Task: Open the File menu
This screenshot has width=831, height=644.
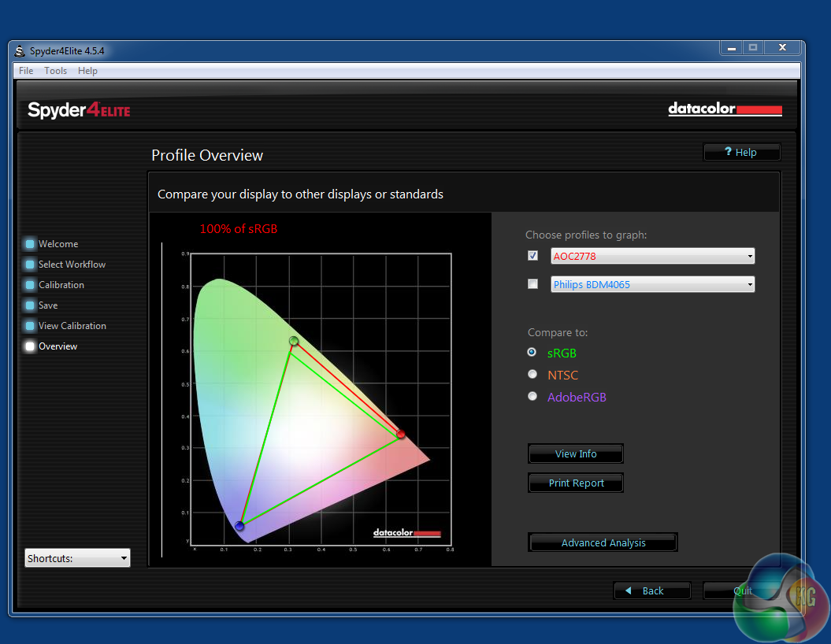Action: pos(26,71)
